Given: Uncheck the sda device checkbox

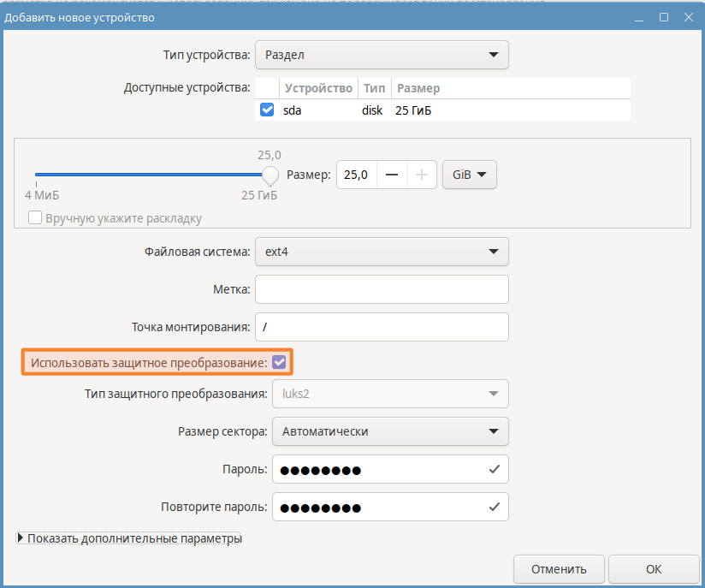Looking at the screenshot, I should 267,110.
